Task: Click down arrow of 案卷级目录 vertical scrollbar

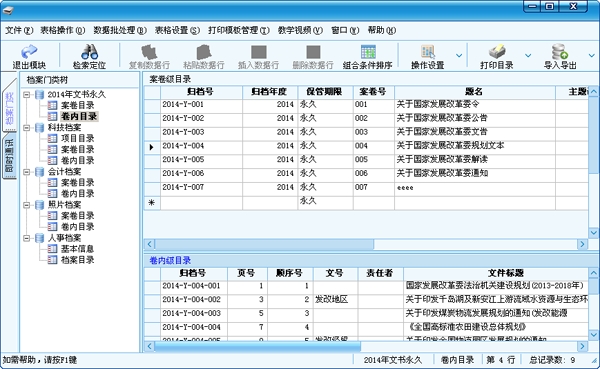Action: (x=594, y=232)
